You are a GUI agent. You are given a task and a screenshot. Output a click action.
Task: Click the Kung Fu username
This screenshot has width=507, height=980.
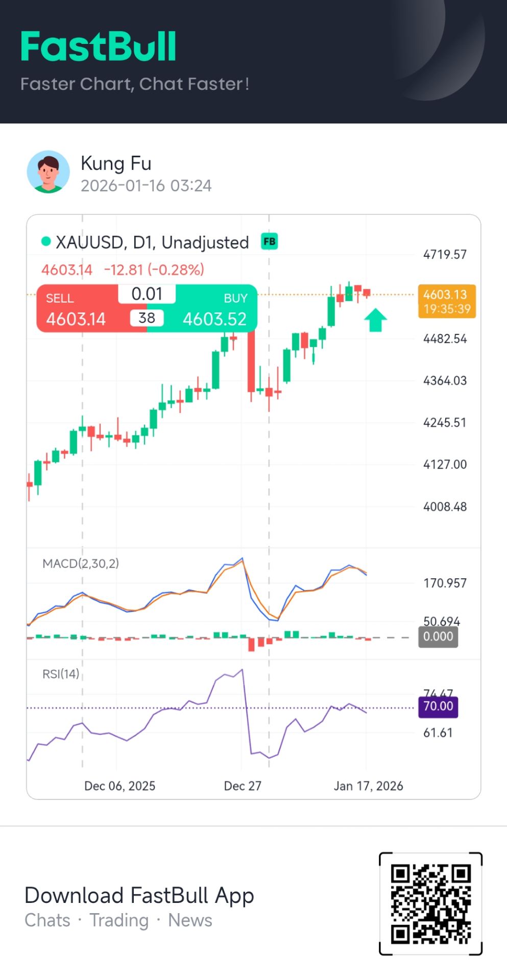click(116, 163)
